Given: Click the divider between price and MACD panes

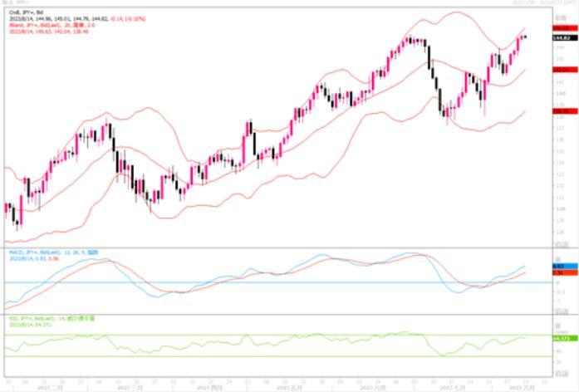Looking at the screenshot, I should 277,248.
